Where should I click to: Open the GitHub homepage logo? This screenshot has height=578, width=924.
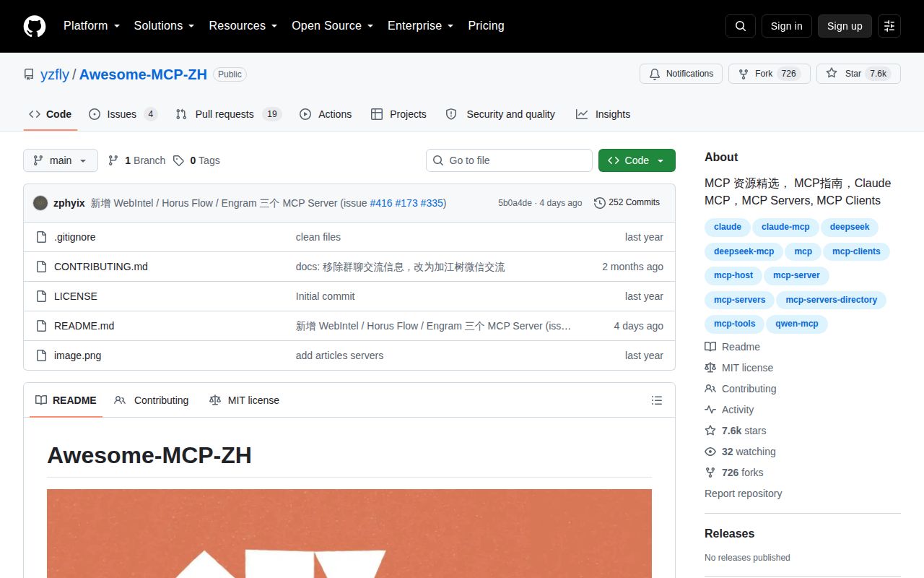[35, 26]
